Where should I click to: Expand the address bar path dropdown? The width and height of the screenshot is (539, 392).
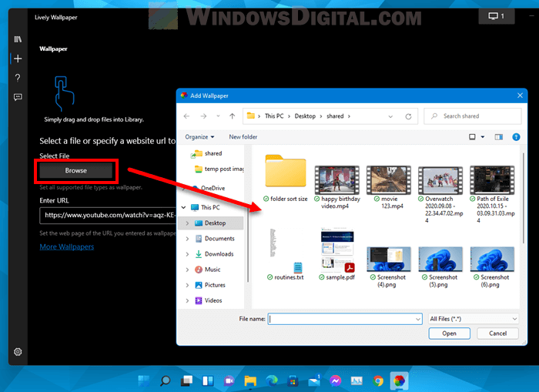pyautogui.click(x=390, y=116)
